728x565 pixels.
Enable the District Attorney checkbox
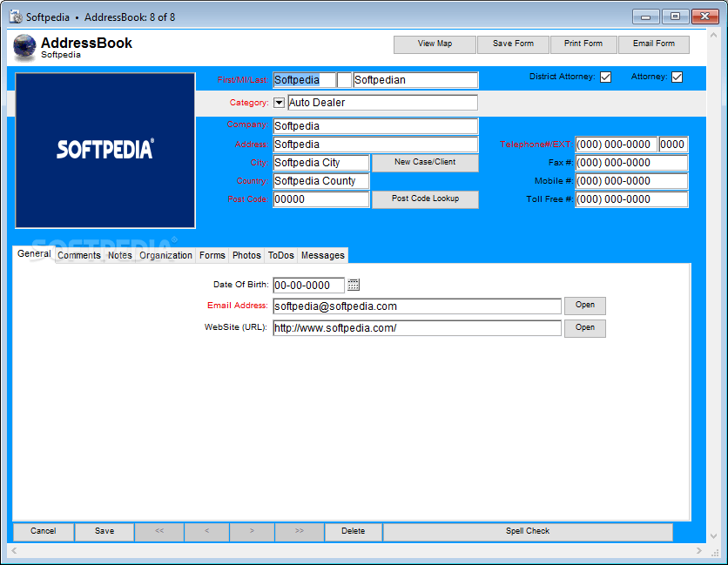coord(606,77)
